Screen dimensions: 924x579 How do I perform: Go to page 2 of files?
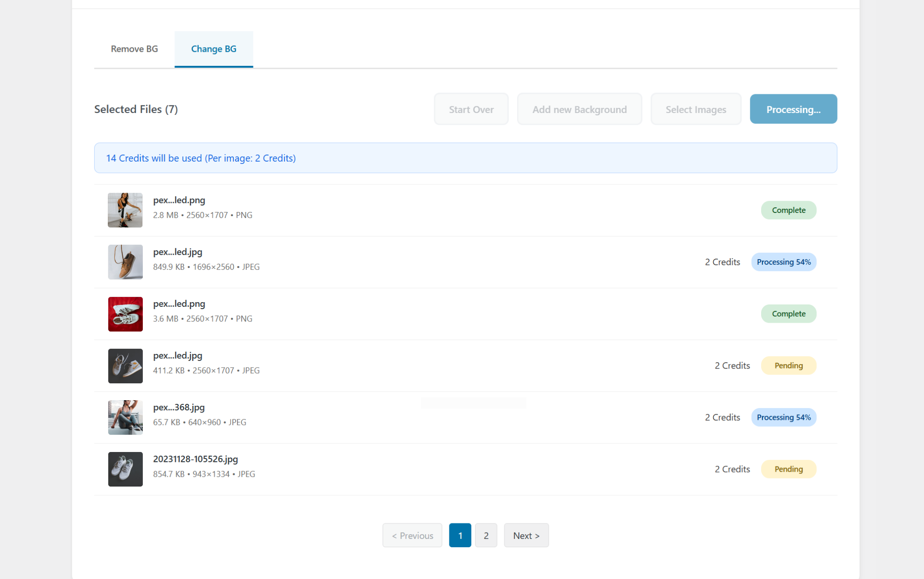tap(486, 536)
